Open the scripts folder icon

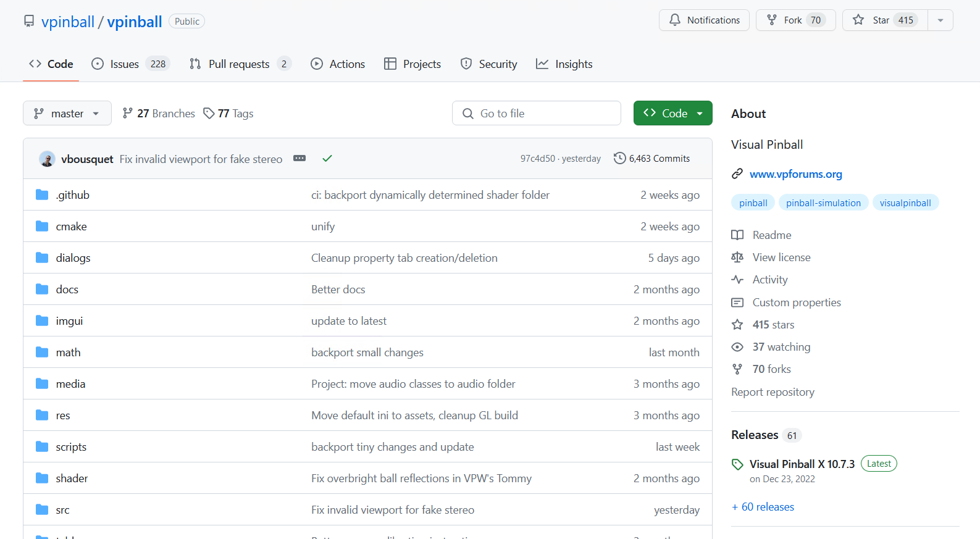click(42, 447)
